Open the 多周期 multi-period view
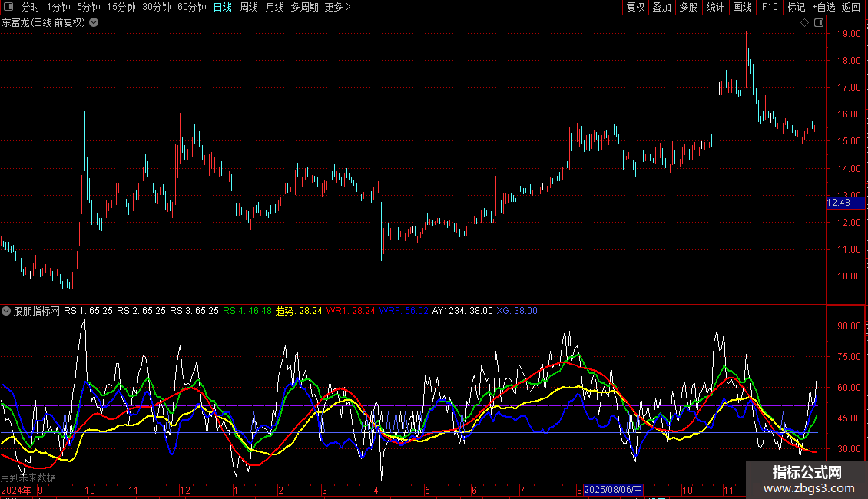This screenshot has height=499, width=868. point(304,7)
